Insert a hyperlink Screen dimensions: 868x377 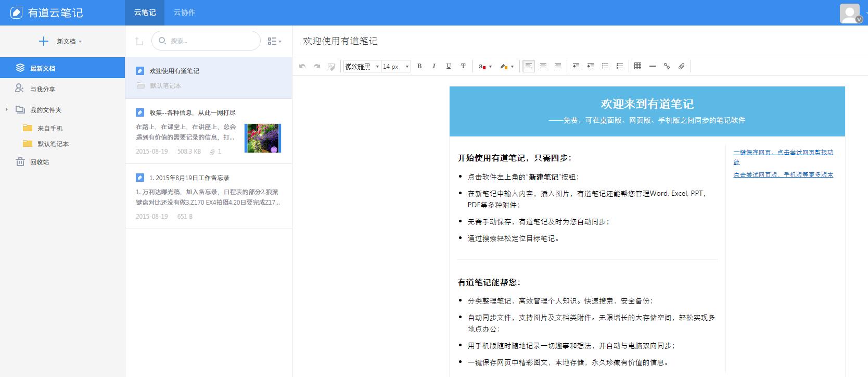tap(667, 66)
